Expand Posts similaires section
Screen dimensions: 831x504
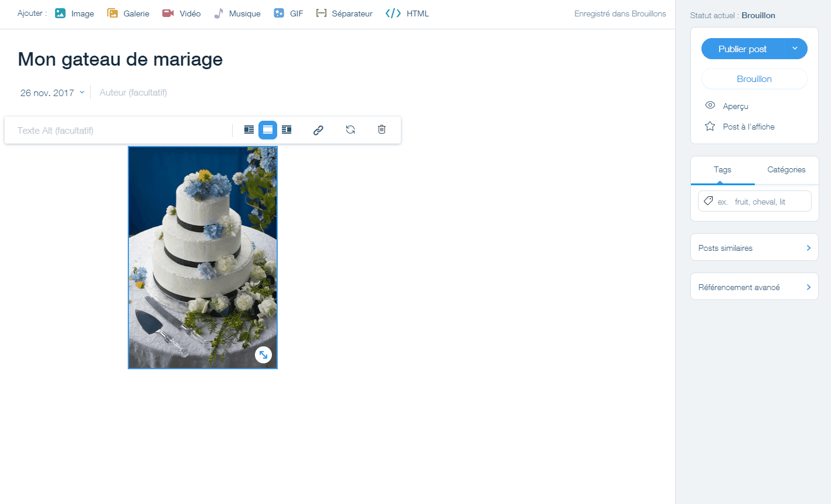[x=754, y=247]
